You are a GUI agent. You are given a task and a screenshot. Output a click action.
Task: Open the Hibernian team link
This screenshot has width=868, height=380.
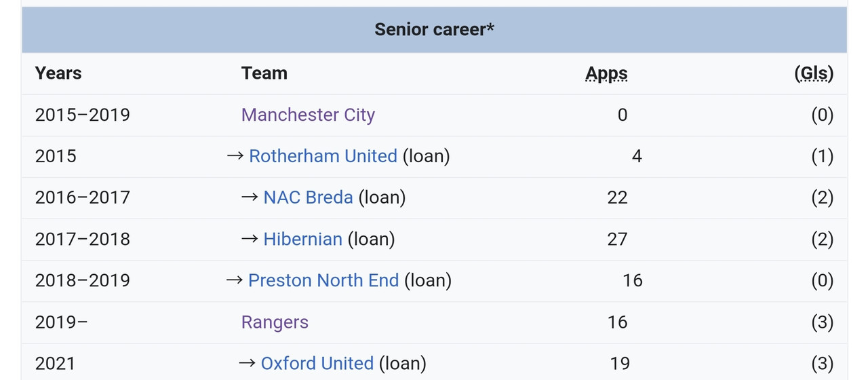pos(302,239)
